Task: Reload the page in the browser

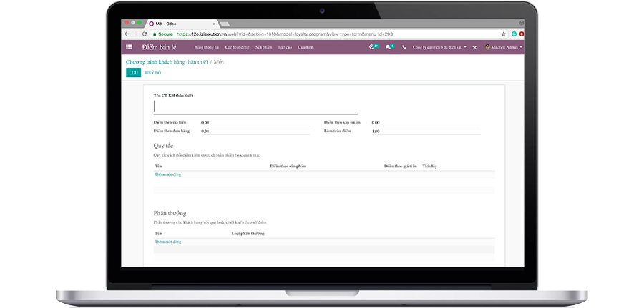Action: tap(145, 34)
